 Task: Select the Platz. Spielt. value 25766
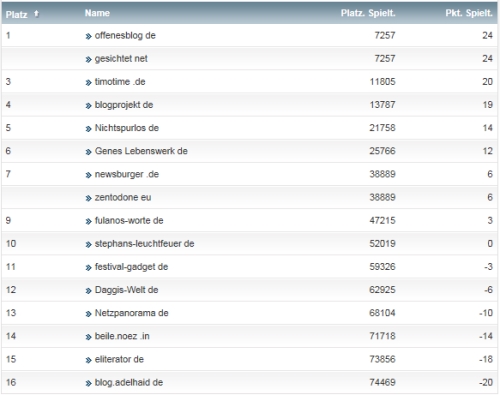(382, 151)
